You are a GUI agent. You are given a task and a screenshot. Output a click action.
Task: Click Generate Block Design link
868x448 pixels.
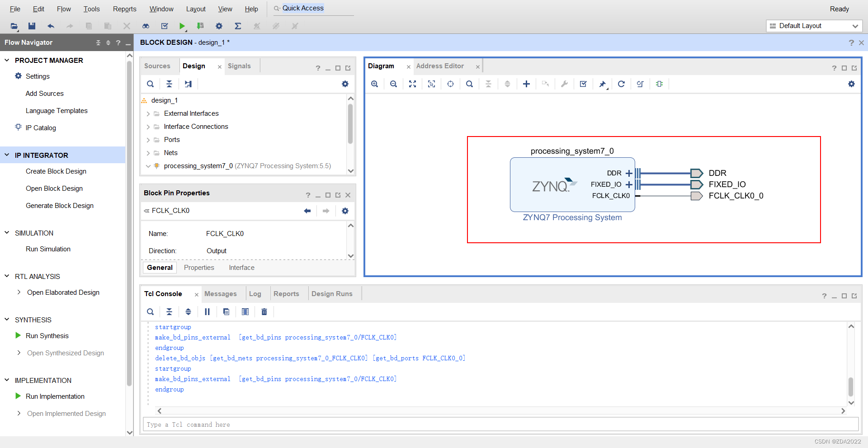[x=60, y=206]
